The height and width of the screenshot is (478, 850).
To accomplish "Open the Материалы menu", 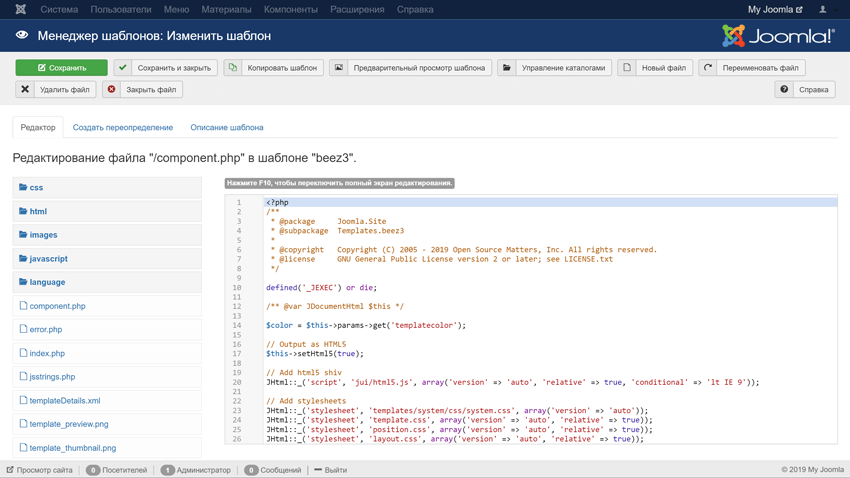I will [x=227, y=9].
